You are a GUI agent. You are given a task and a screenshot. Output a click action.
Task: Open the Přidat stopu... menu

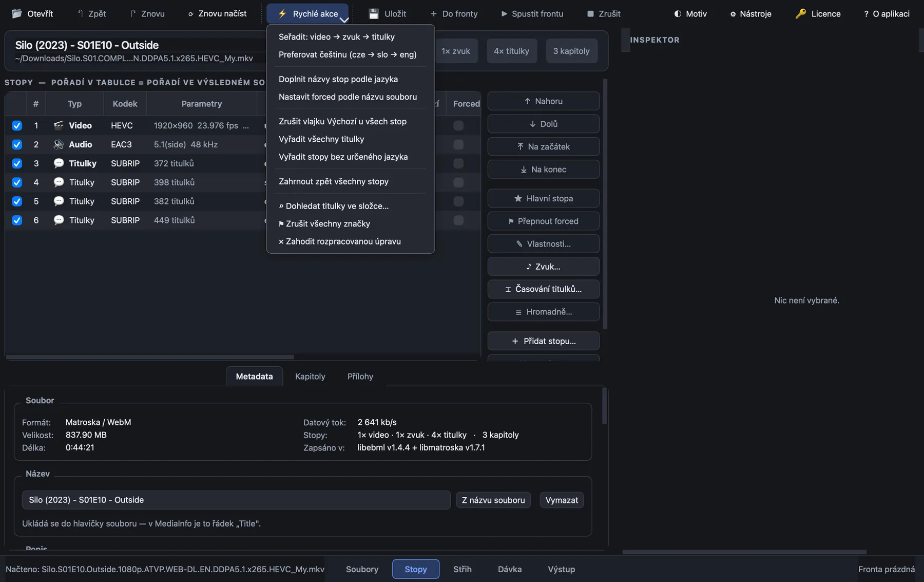(x=543, y=341)
